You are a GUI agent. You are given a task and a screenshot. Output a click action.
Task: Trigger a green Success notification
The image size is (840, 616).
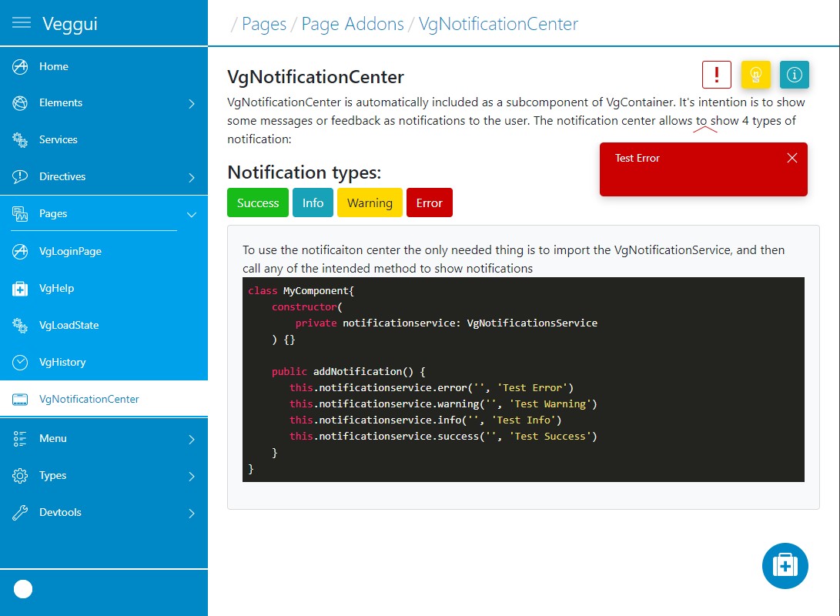[x=258, y=203]
